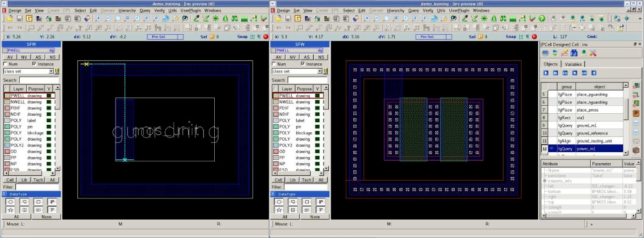
Task: Click the All button in right DataType panel
Action: tap(284, 217)
